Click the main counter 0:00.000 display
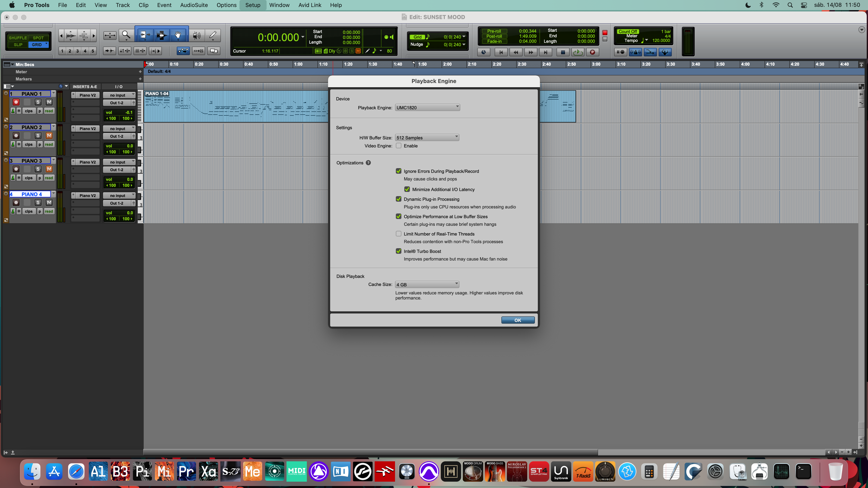Viewport: 868px width, 488px height. click(x=278, y=37)
